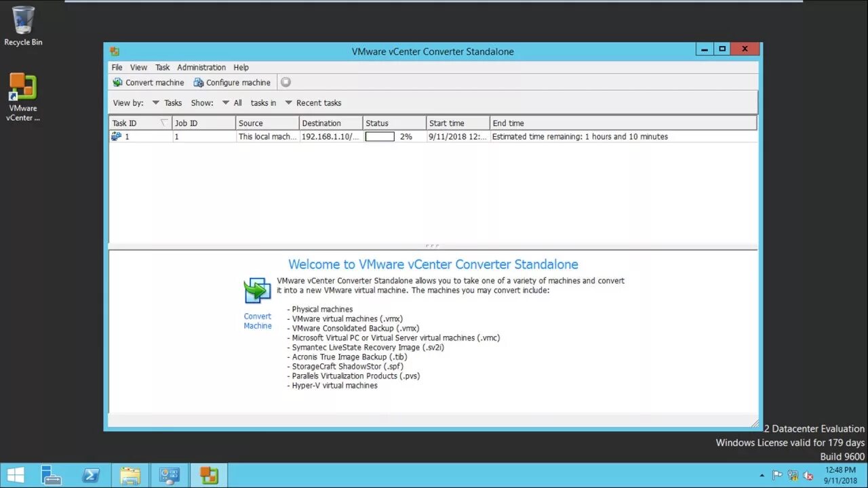This screenshot has height=488, width=868.
Task: Click the pane splitter grip dots
Action: [x=433, y=246]
